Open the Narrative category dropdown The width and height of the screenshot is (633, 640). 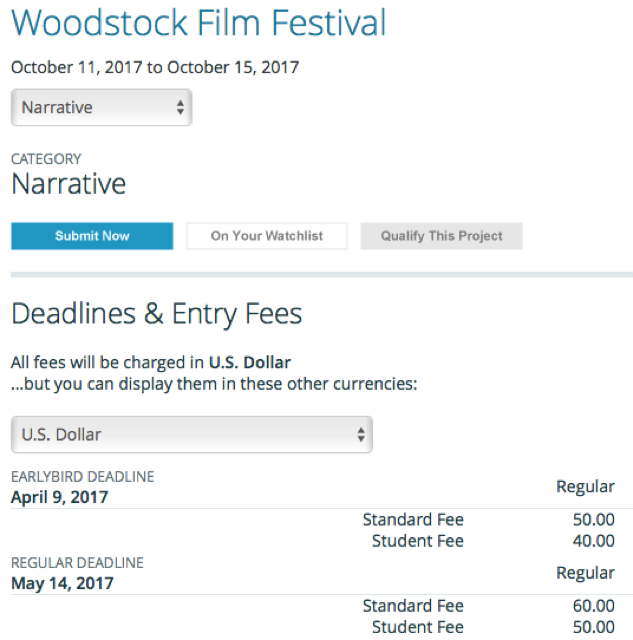pos(100,108)
